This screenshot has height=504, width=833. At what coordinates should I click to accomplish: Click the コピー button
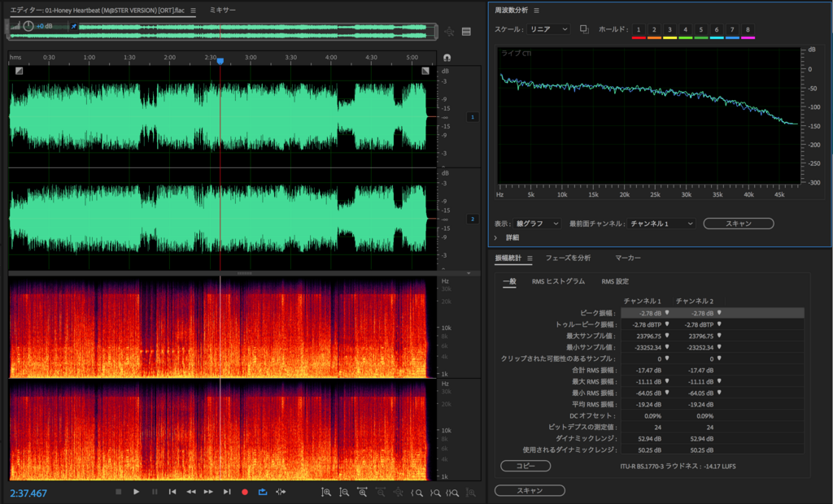(x=526, y=466)
